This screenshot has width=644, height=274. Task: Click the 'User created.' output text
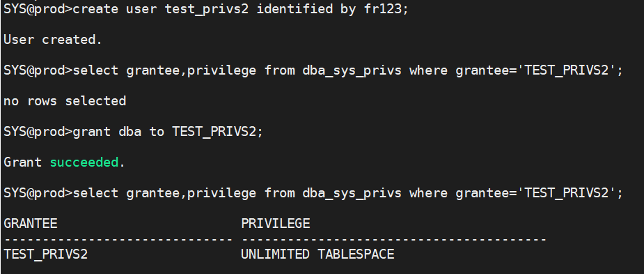click(x=53, y=40)
